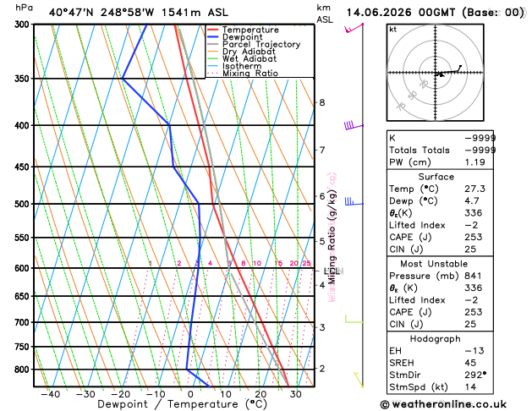Click the weatheronline.co.uk copyright text
The width and height of the screenshot is (532, 411).
[443, 404]
